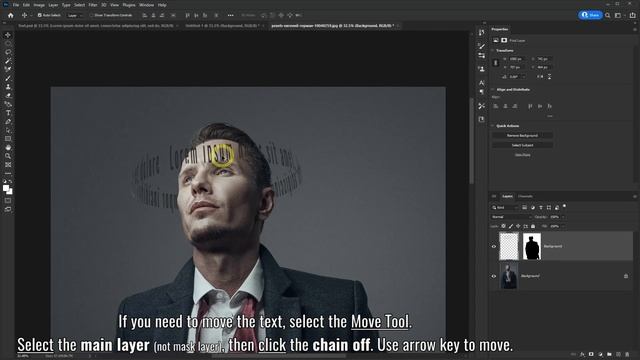The image size is (640, 360).
Task: Collapse the Quick Actions section
Action: click(493, 126)
